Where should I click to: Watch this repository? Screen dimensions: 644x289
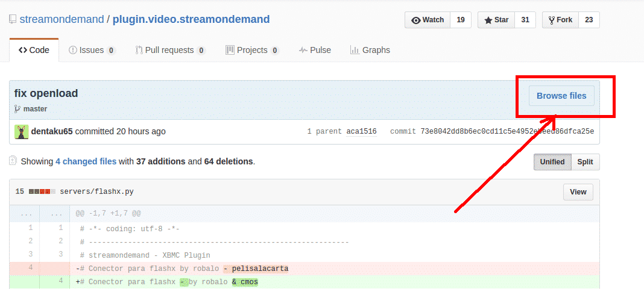[x=428, y=20]
